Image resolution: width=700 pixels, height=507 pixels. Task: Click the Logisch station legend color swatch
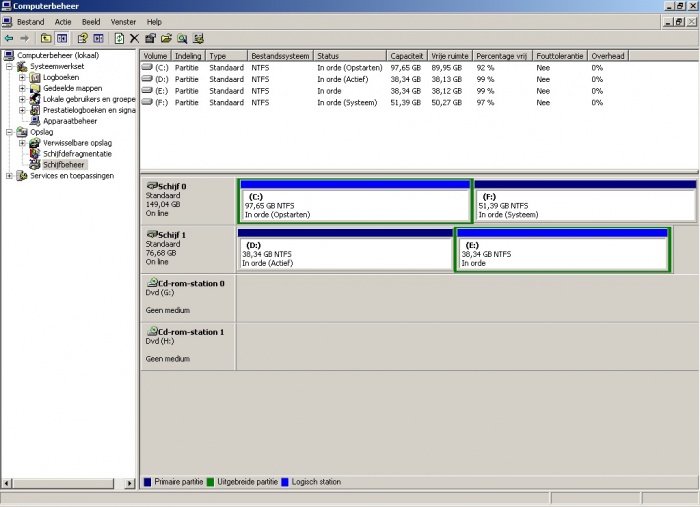click(286, 482)
